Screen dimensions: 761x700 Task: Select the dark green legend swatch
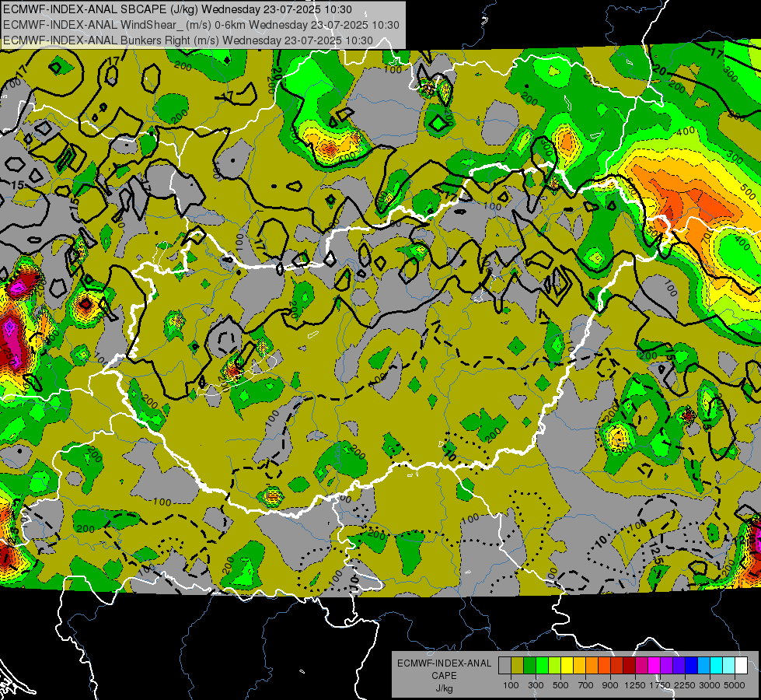tap(529, 666)
